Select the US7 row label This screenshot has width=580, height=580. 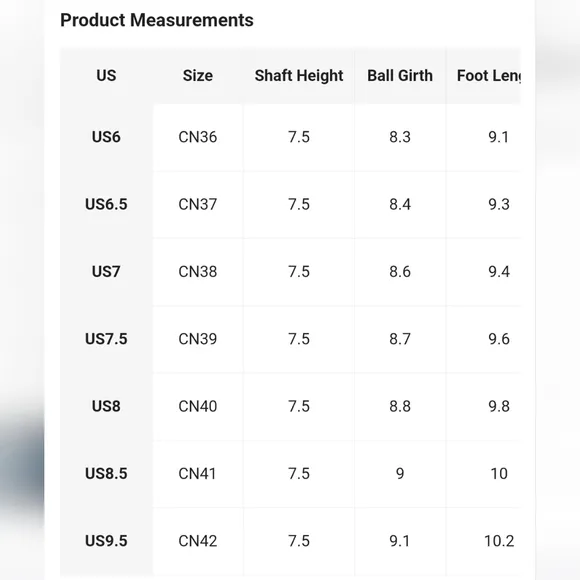point(106,272)
